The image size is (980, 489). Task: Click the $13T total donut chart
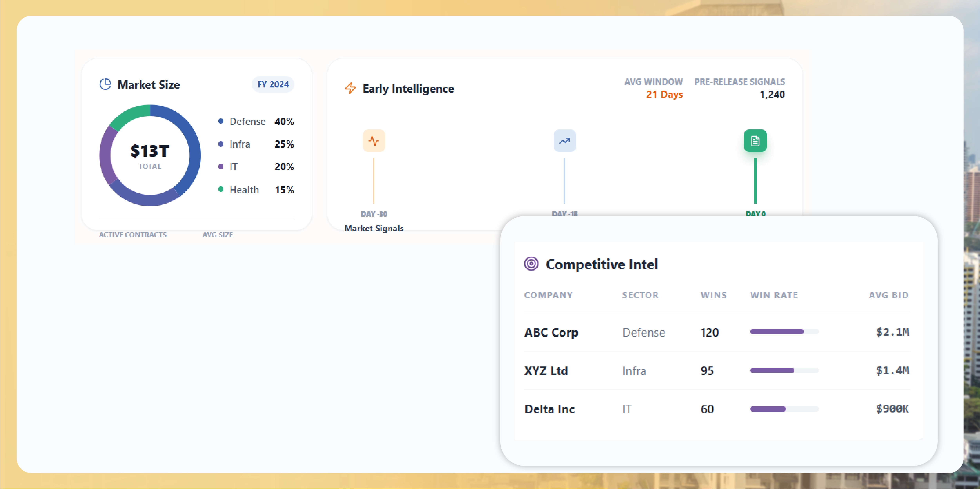[x=150, y=155]
